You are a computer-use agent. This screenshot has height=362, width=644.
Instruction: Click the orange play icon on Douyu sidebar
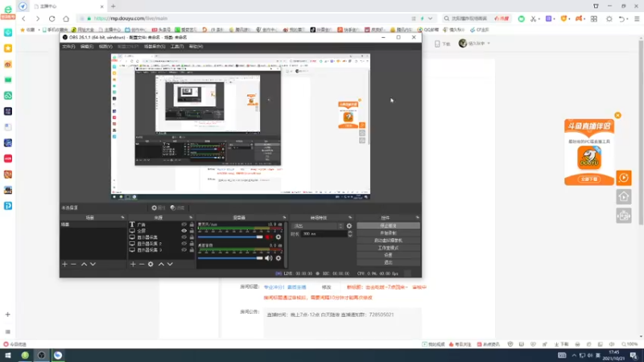point(623,178)
